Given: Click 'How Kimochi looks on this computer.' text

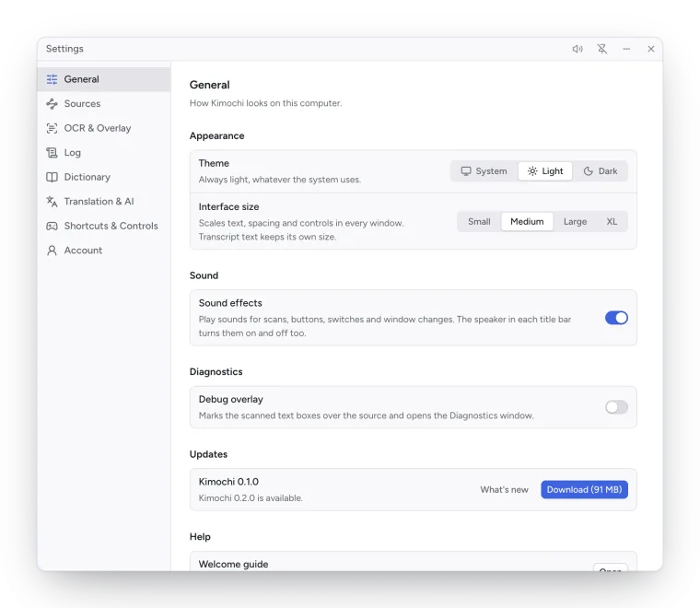Looking at the screenshot, I should 265,103.
